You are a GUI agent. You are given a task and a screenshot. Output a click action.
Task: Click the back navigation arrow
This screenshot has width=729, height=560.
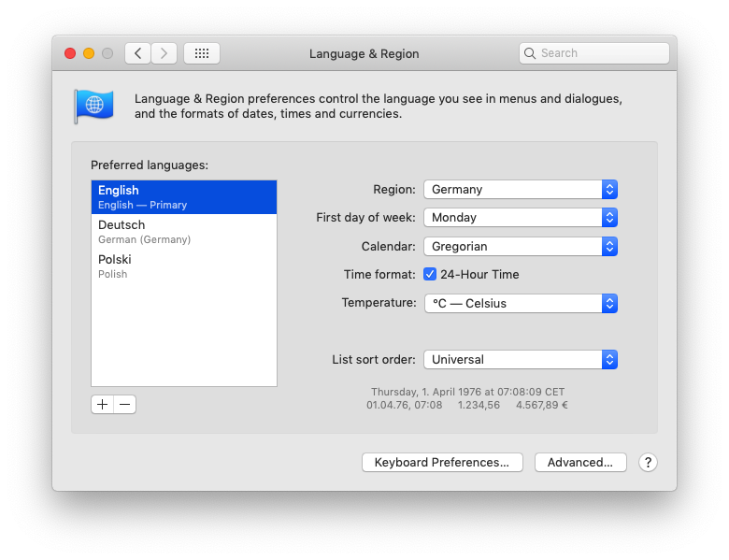coord(137,53)
